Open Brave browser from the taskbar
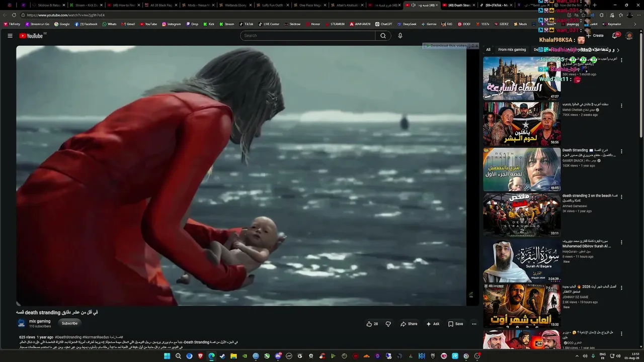 (200, 356)
